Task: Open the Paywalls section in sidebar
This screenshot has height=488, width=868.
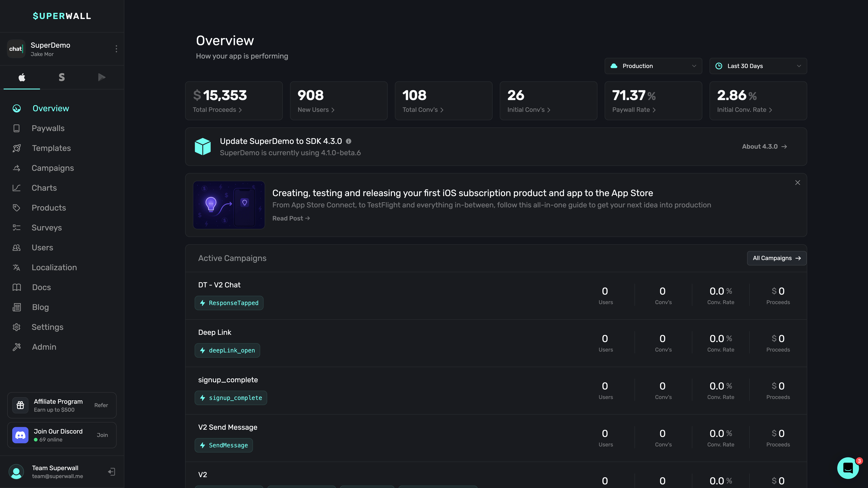Action: 48,128
